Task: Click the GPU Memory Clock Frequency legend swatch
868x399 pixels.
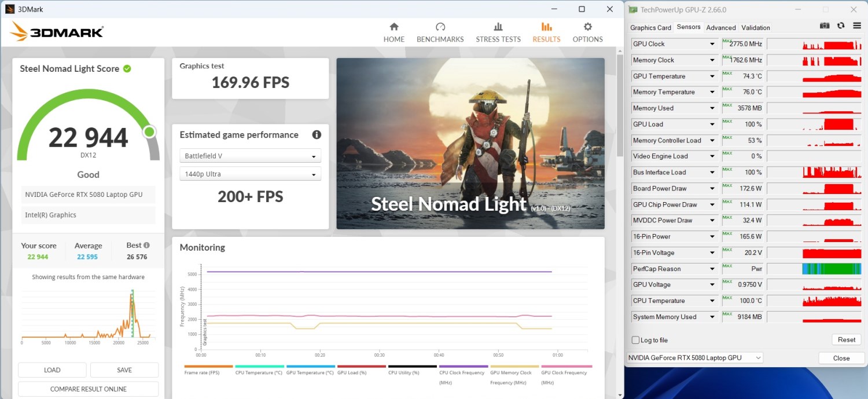Action: tap(514, 367)
